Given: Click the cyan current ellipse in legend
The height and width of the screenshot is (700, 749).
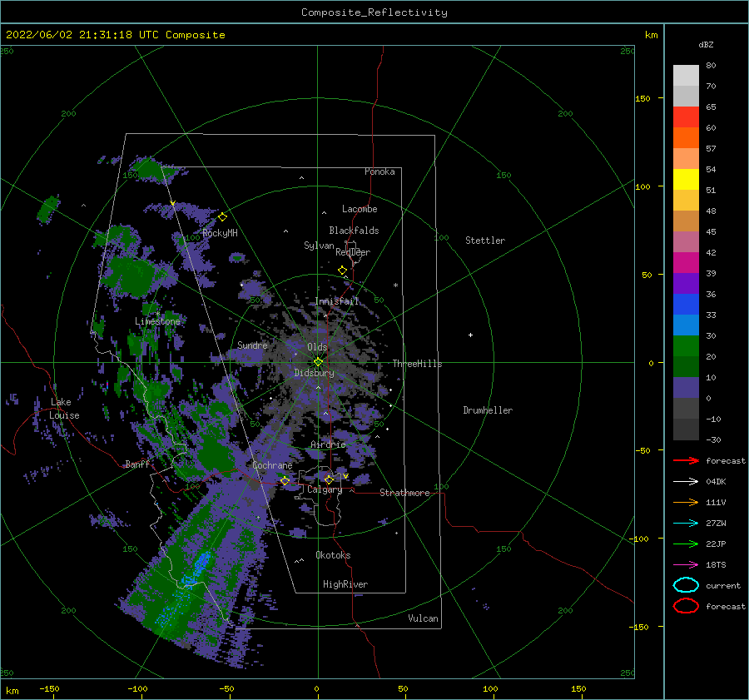Looking at the screenshot, I should point(686,585).
